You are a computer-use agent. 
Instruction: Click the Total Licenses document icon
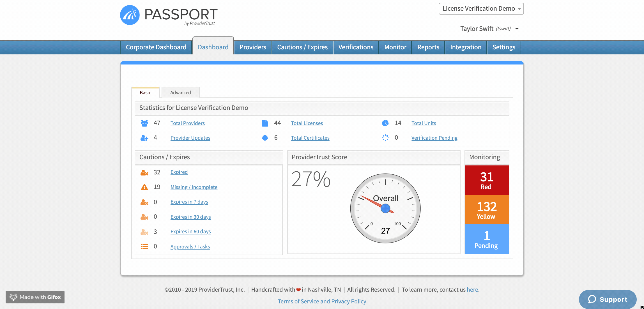265,123
